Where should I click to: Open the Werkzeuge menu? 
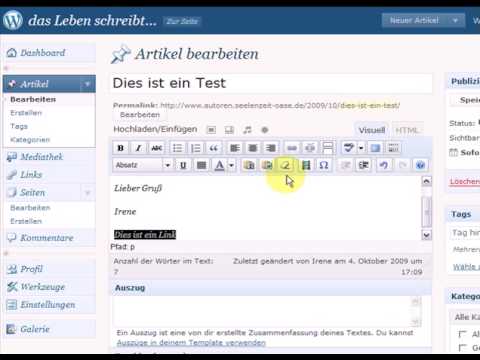click(x=43, y=287)
